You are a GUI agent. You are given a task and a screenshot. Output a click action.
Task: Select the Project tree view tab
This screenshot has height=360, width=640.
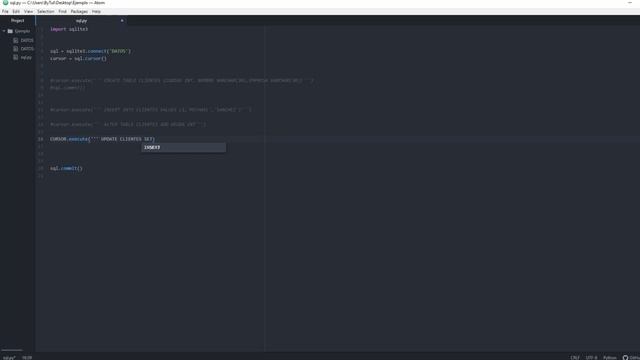click(x=18, y=20)
